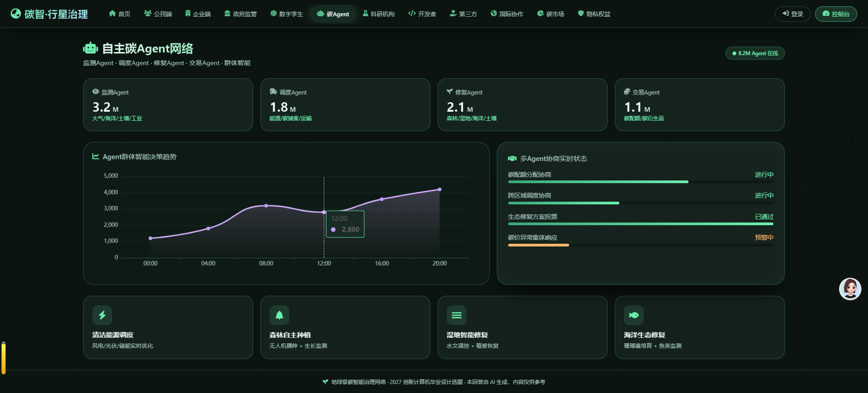Click the handshake icon beside 多Agent协商实时状态
868x393 pixels.
click(512, 158)
